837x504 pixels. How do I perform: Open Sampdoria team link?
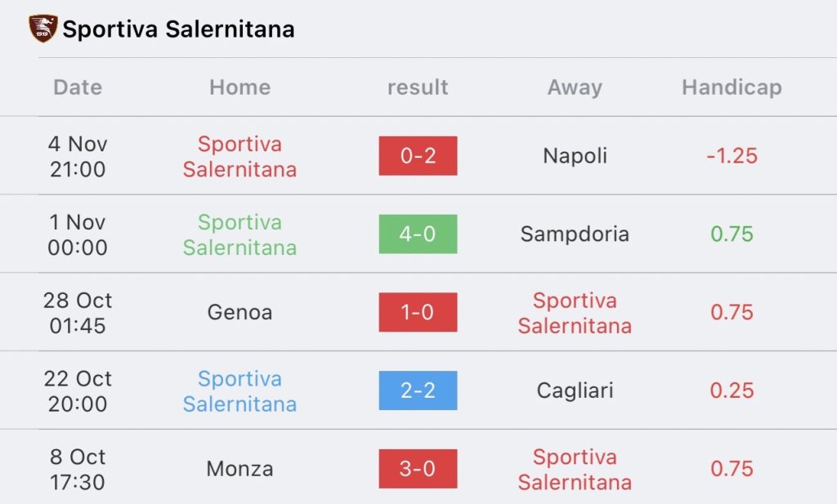click(x=575, y=234)
